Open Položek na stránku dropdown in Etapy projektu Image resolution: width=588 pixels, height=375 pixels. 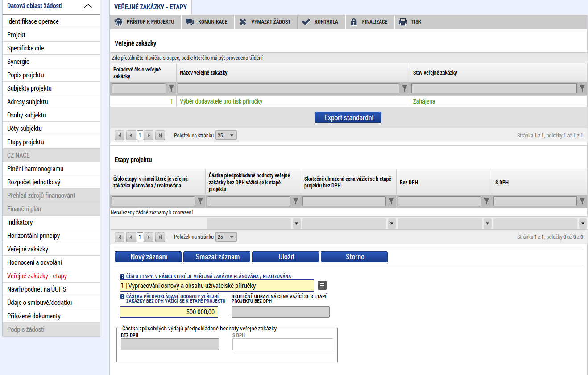(x=226, y=237)
